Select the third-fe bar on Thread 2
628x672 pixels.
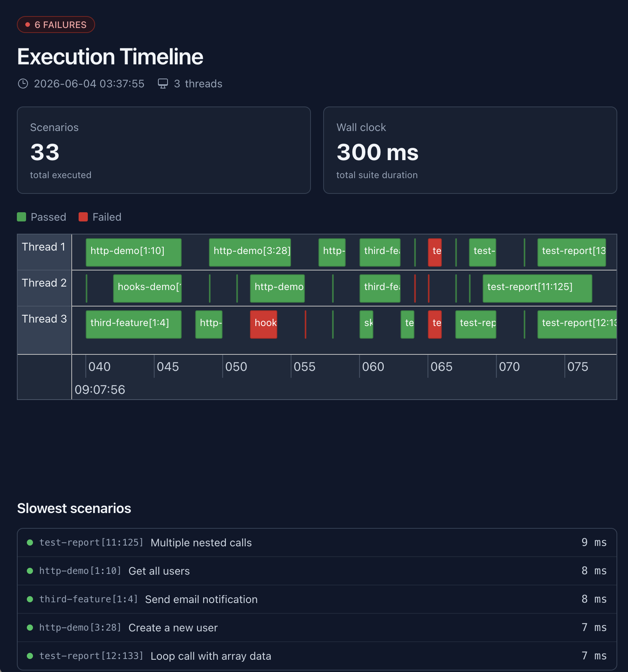(380, 288)
